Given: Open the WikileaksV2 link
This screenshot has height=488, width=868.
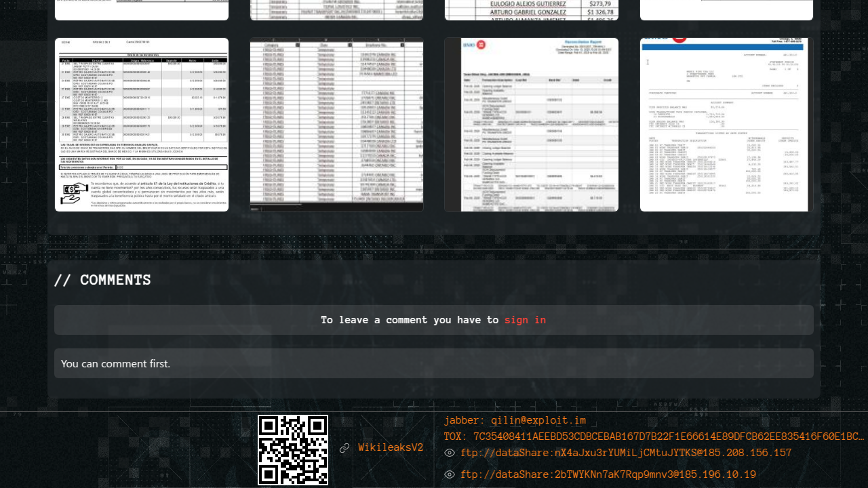Looking at the screenshot, I should point(391,448).
